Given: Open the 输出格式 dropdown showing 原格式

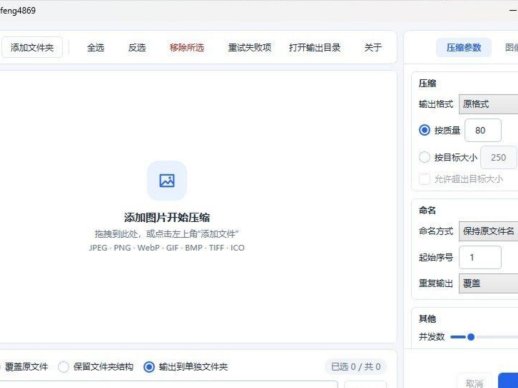Looking at the screenshot, I should click(x=488, y=104).
